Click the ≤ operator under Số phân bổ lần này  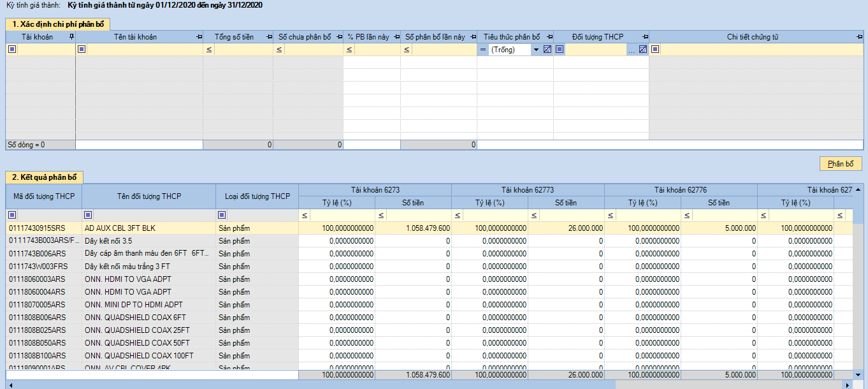coord(407,50)
